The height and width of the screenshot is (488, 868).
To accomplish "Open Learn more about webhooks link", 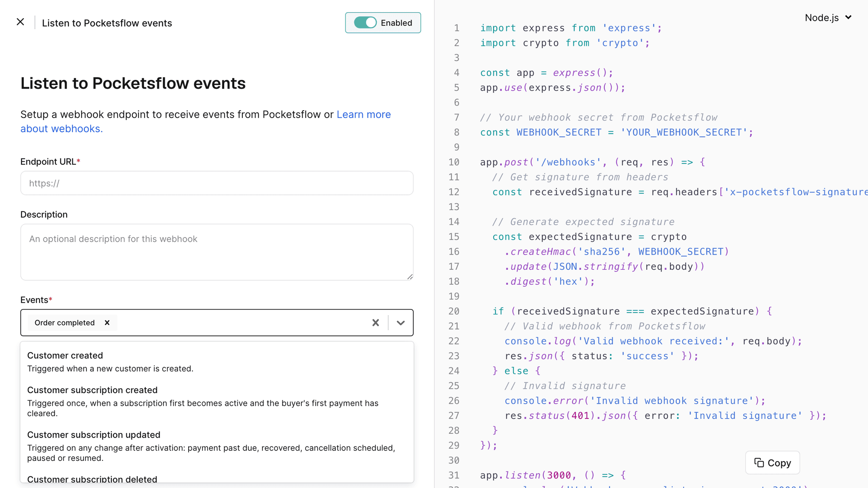I will (206, 122).
